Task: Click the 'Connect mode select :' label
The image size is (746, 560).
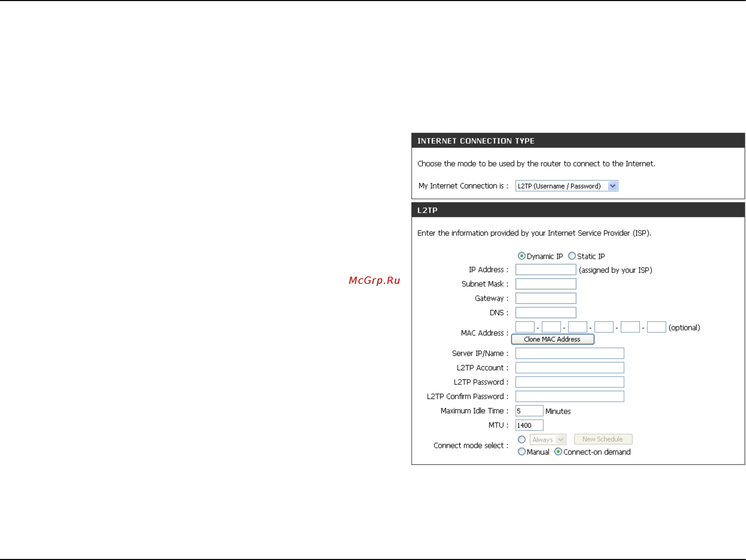Action: (471, 446)
